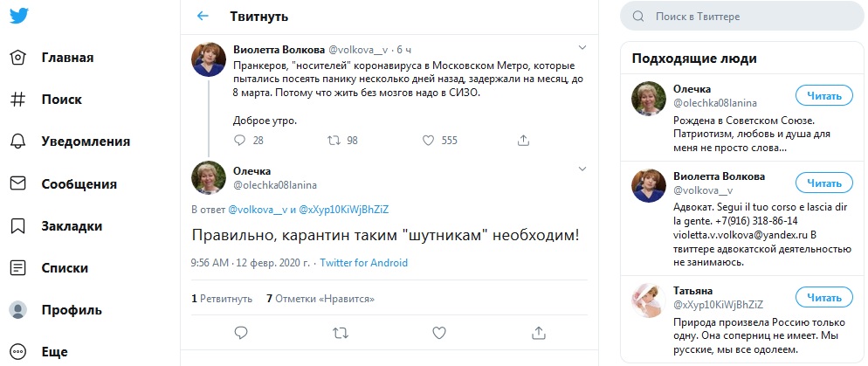Expand the chevron menu on Олечка's reply
The height and width of the screenshot is (366, 868).
coord(583,170)
